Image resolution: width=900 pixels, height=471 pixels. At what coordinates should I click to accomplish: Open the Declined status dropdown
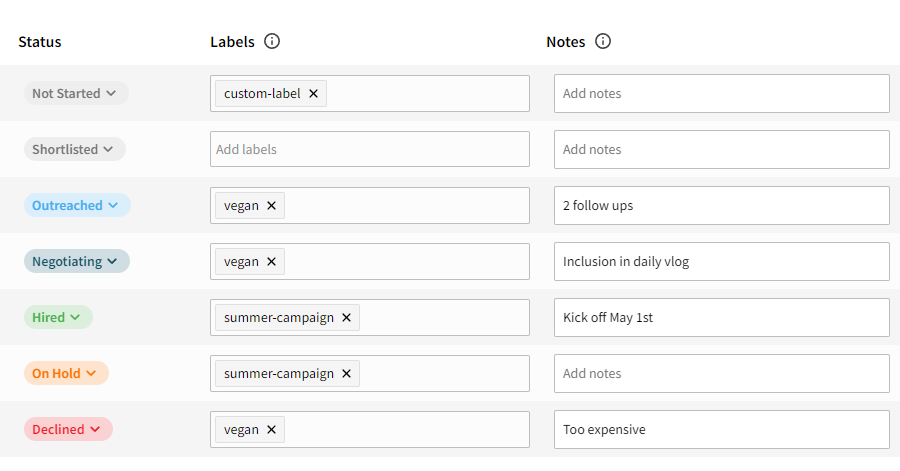(67, 430)
